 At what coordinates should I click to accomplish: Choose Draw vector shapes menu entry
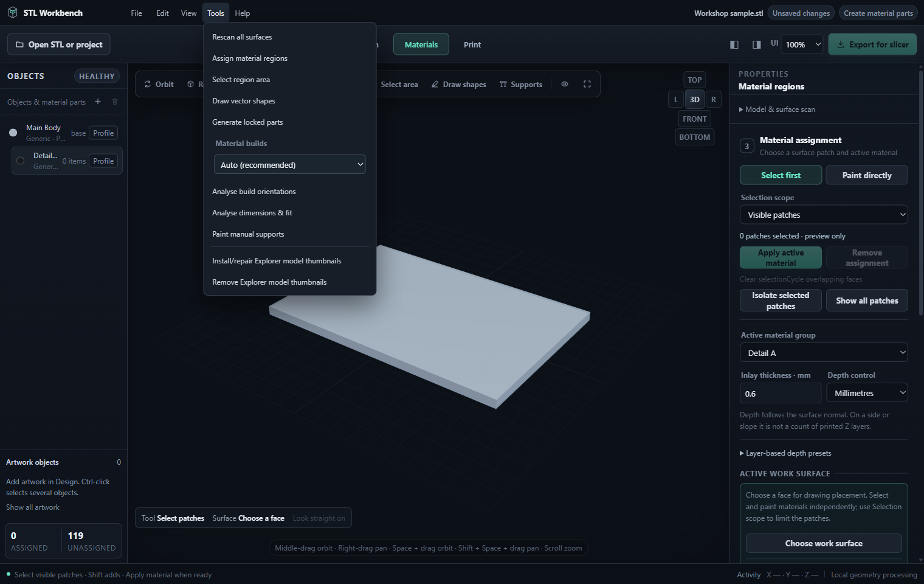click(290, 101)
